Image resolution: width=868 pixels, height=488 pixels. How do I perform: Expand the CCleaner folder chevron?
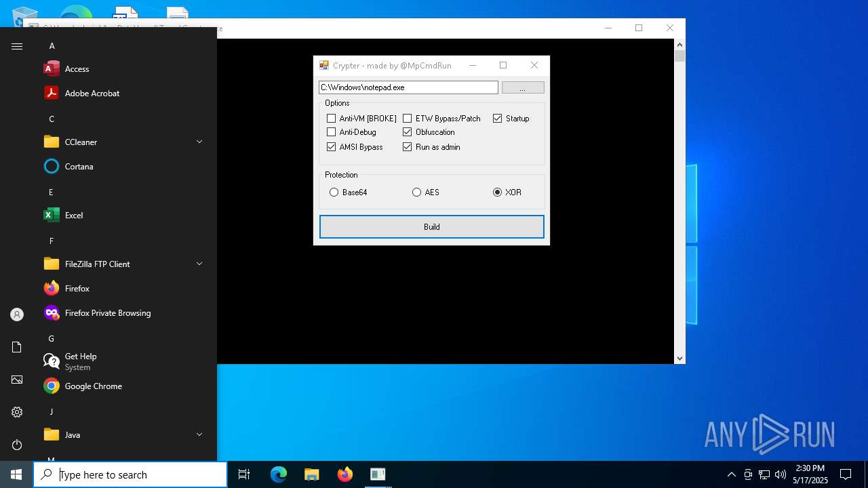coord(199,142)
